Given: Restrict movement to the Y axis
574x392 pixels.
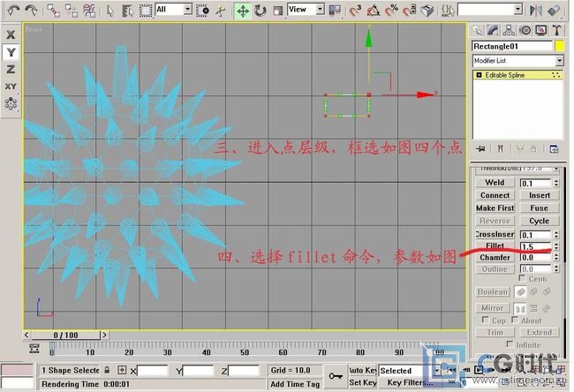Looking at the screenshot, I should (x=11, y=52).
